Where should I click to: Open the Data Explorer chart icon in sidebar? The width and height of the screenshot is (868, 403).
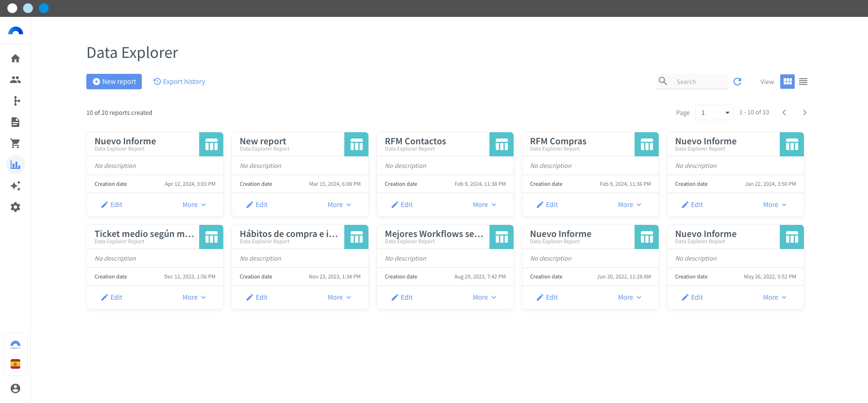click(x=15, y=165)
